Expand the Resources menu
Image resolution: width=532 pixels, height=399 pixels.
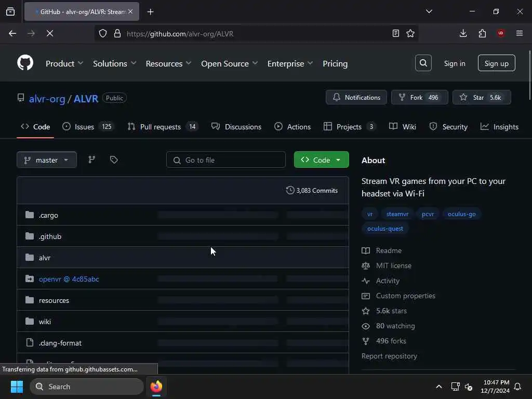(168, 63)
